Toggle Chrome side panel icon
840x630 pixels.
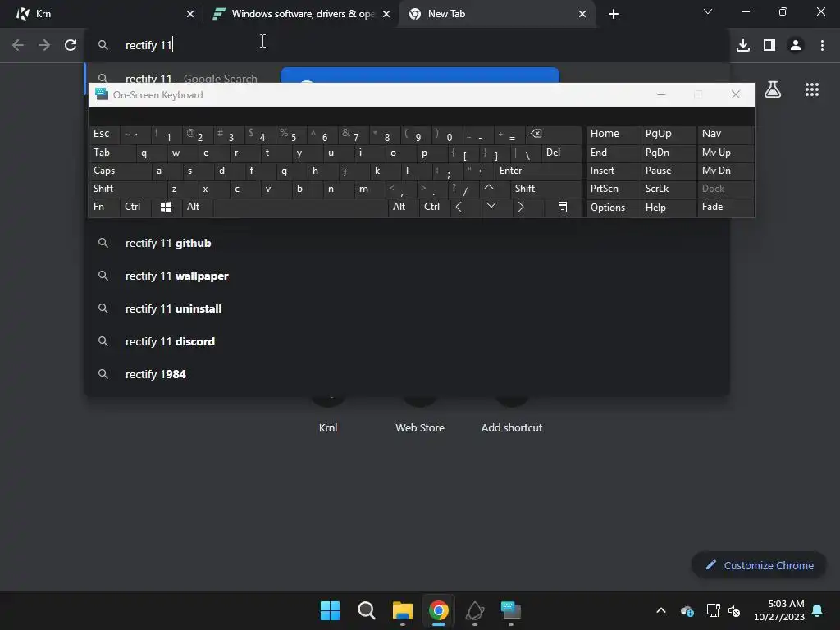click(769, 45)
